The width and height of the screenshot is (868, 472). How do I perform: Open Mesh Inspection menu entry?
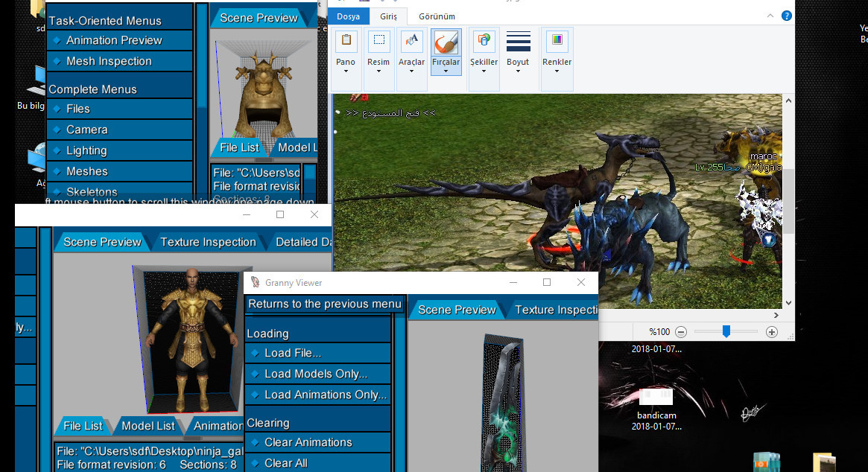pyautogui.click(x=120, y=62)
